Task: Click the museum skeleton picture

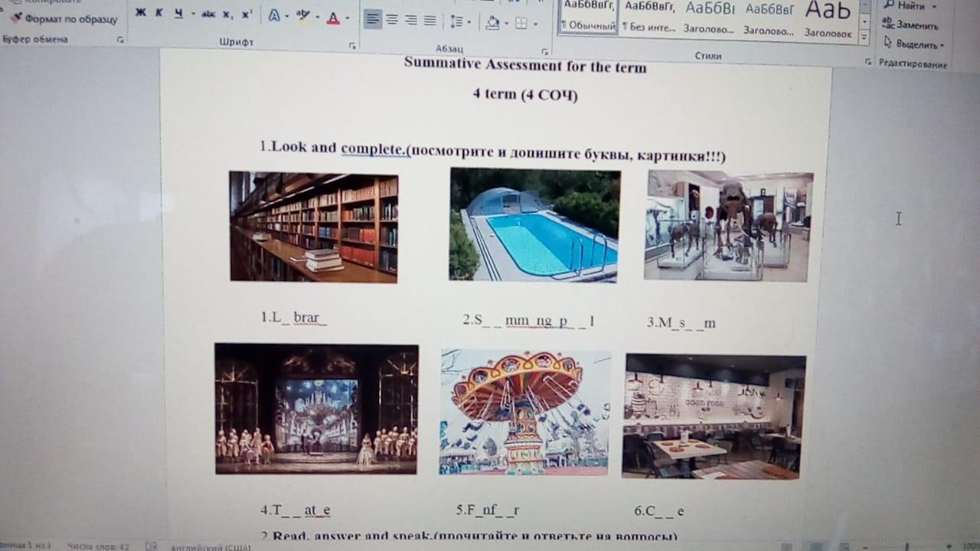Action: coord(729,227)
